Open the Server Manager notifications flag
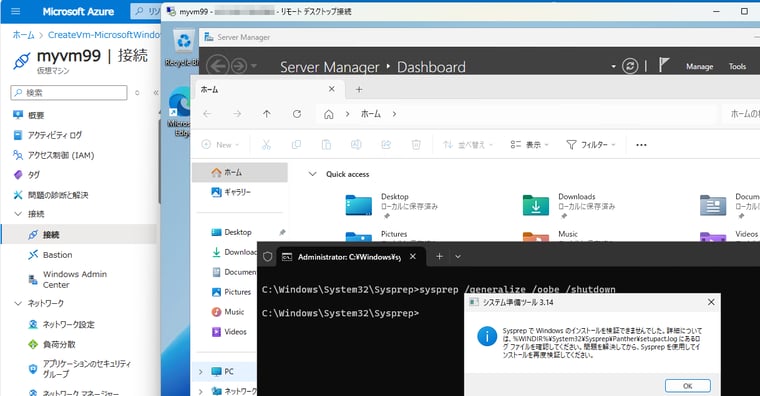Viewport: 760px width, 396px height. point(664,64)
